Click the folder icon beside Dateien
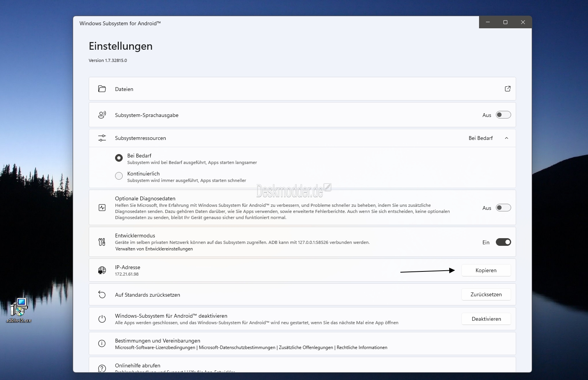The height and width of the screenshot is (380, 588). pyautogui.click(x=102, y=89)
